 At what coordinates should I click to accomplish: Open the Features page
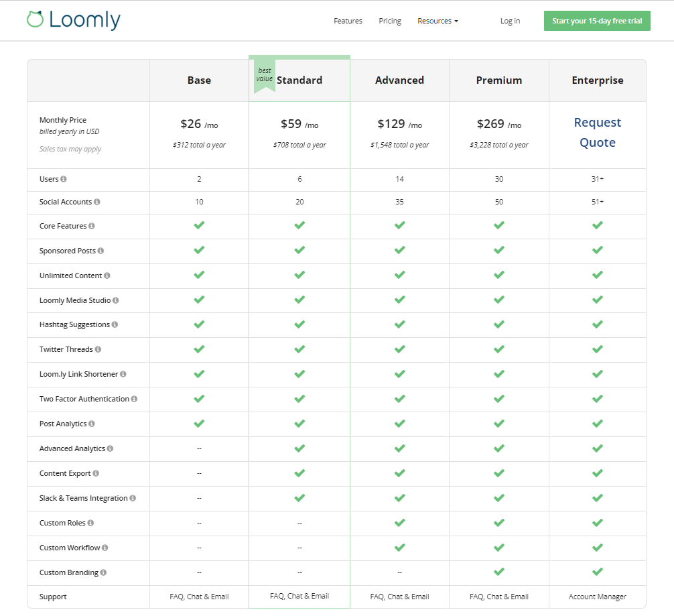point(348,21)
